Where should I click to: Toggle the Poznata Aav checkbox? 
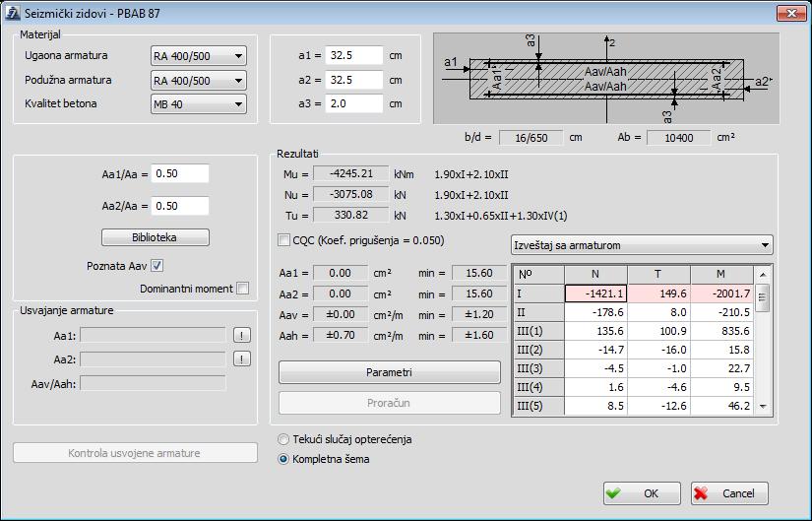(156, 266)
